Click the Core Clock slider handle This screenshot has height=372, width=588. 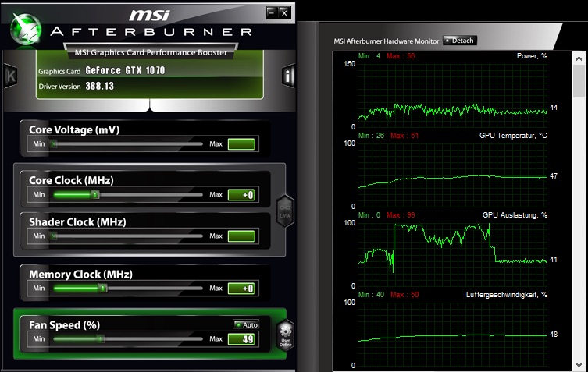tap(95, 194)
